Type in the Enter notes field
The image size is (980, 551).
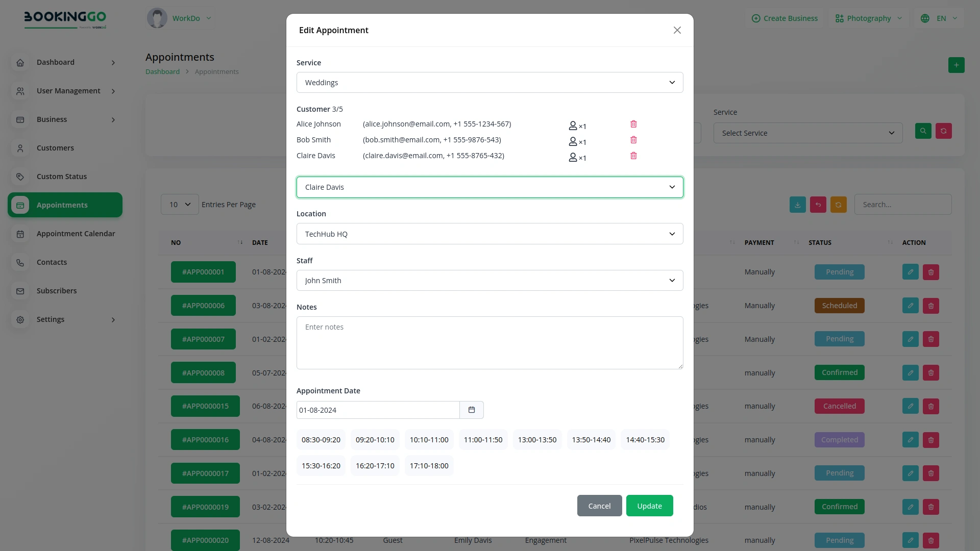489,342
